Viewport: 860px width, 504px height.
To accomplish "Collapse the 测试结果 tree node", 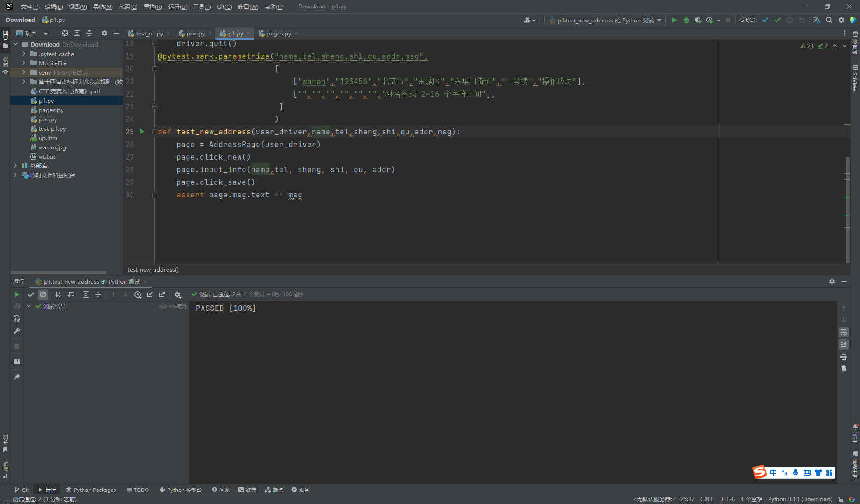I will (29, 306).
